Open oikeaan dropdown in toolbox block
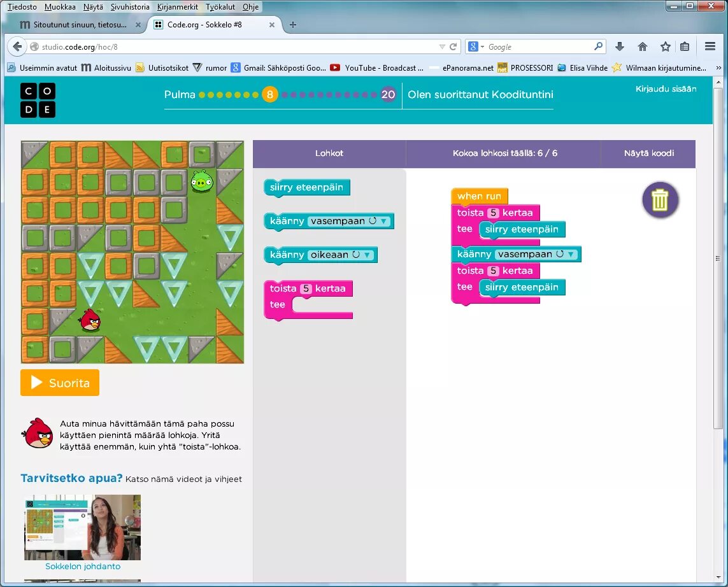 tap(341, 255)
